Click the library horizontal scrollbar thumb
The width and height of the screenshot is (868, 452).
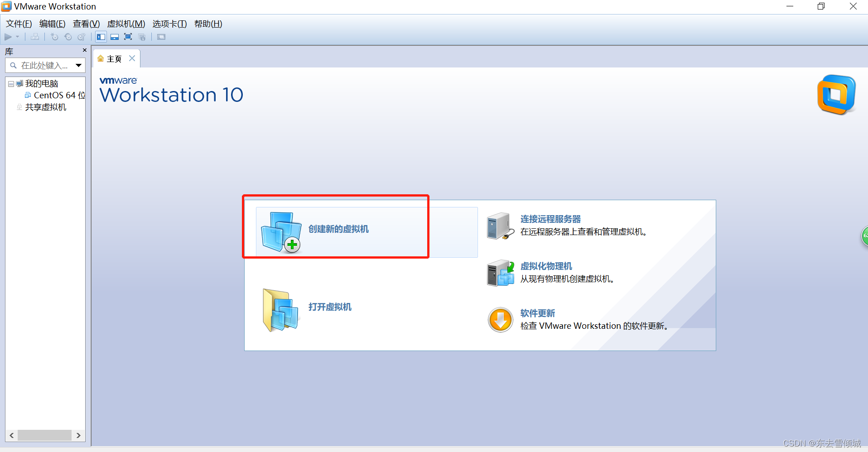44,435
